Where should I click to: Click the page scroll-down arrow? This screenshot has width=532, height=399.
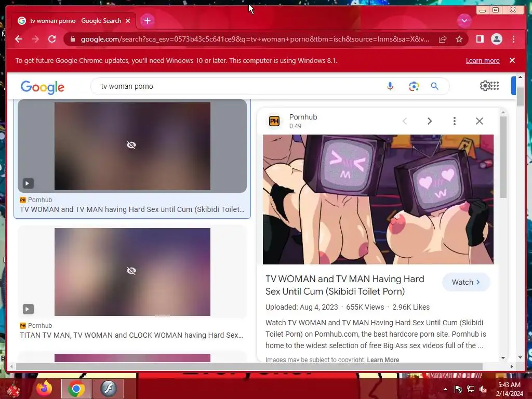[520, 357]
